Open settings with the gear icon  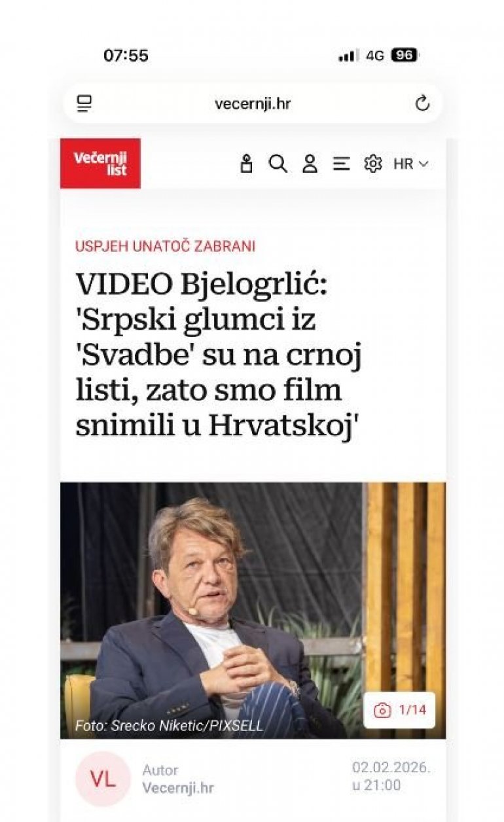[373, 164]
